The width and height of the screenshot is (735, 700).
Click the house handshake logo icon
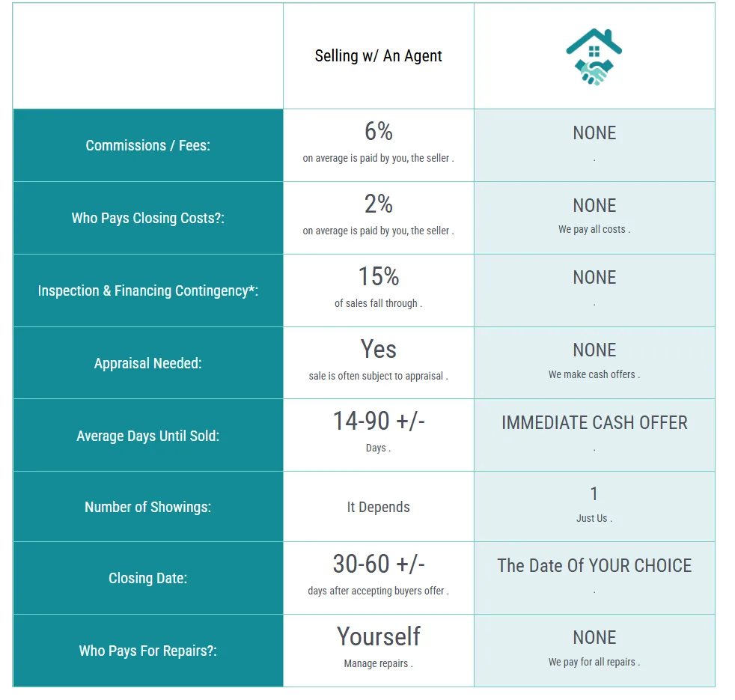594,57
